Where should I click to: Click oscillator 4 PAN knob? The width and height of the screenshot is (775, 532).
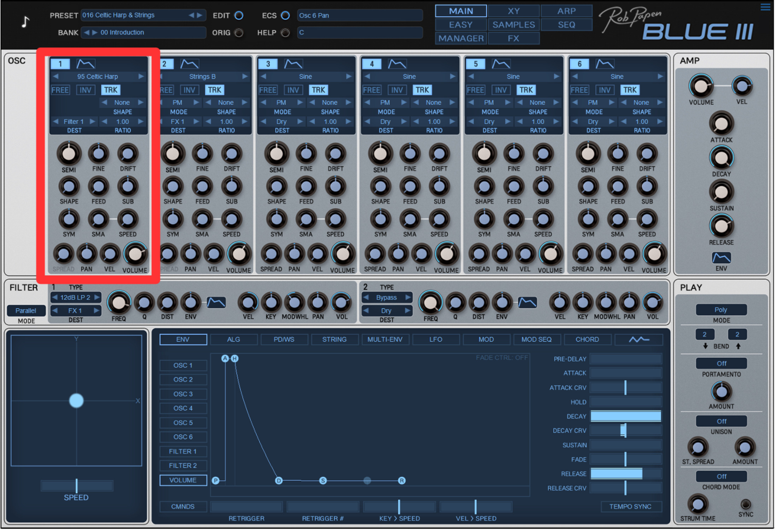pyautogui.click(x=398, y=254)
